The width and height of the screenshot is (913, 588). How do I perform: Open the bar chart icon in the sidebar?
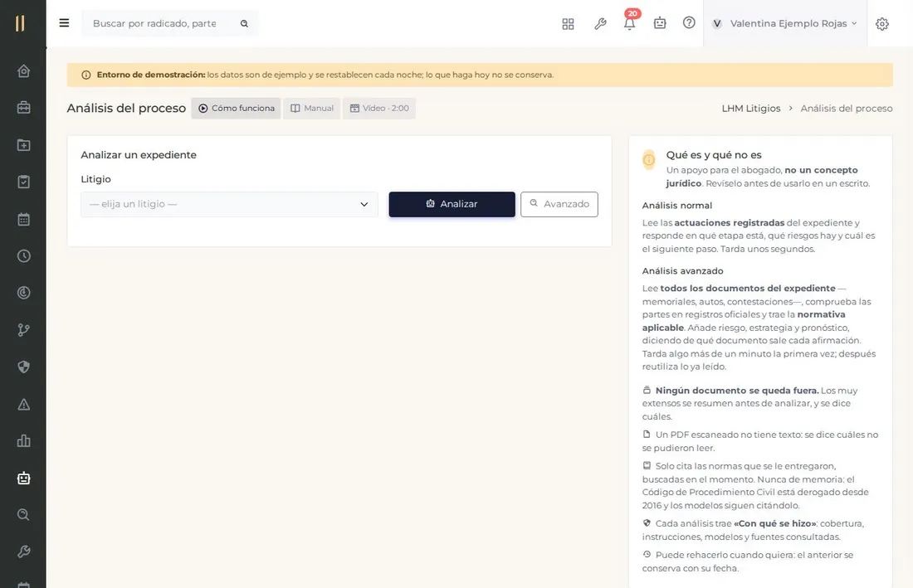coord(23,441)
